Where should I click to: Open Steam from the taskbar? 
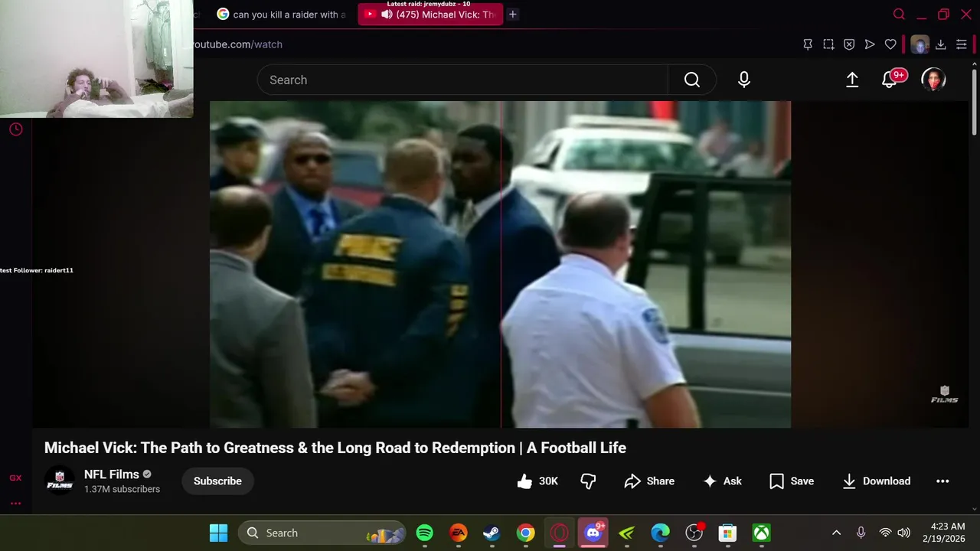point(492,533)
